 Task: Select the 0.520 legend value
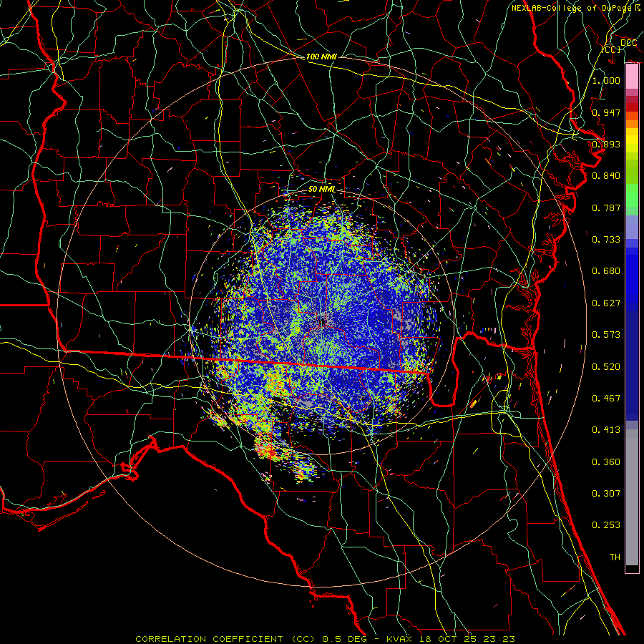[606, 367]
